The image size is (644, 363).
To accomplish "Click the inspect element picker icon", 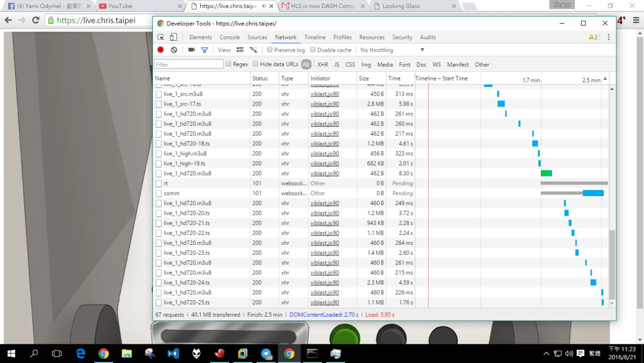I will tap(161, 37).
